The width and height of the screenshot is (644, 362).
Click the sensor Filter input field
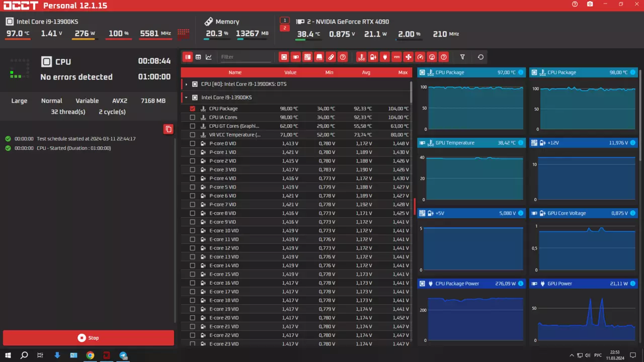point(246,57)
